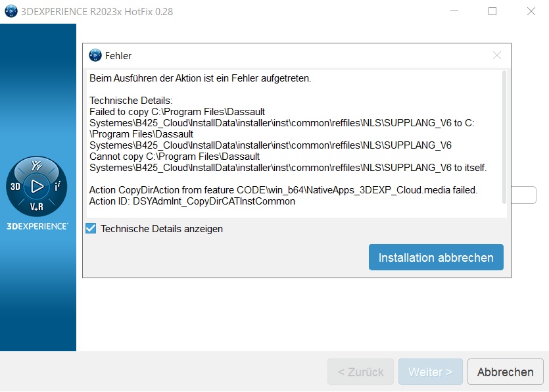The image size is (549, 392).
Task: Click the 'Abbrechen' button at the bottom
Action: (505, 372)
